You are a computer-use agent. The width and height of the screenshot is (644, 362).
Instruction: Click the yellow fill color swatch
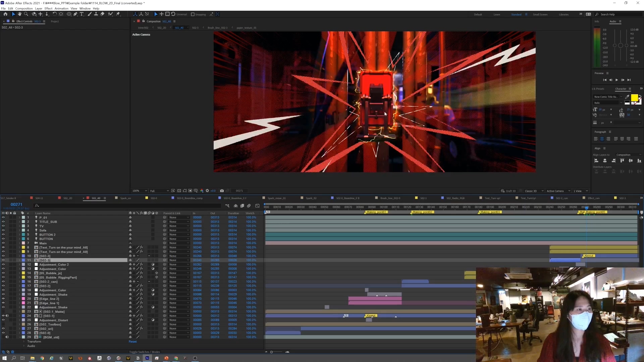(634, 97)
